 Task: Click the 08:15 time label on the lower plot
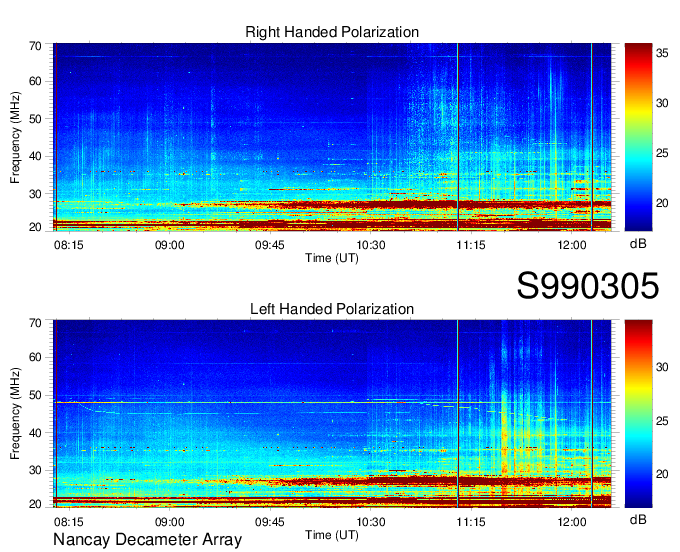point(69,522)
